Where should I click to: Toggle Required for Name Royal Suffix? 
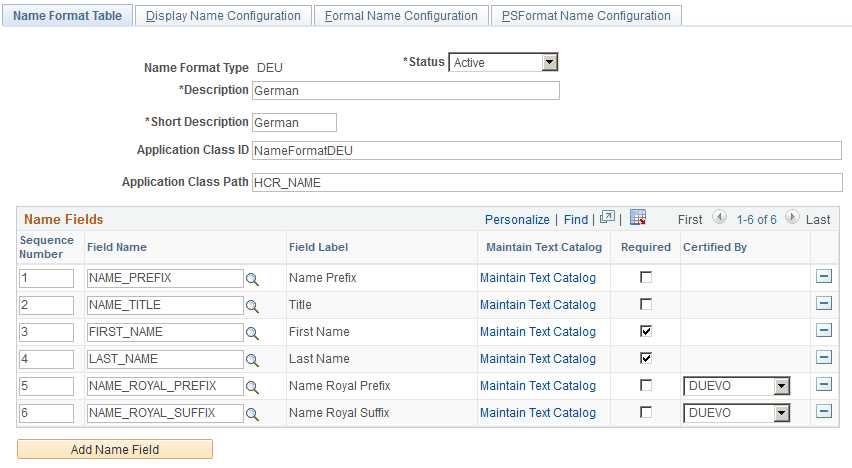click(x=646, y=413)
